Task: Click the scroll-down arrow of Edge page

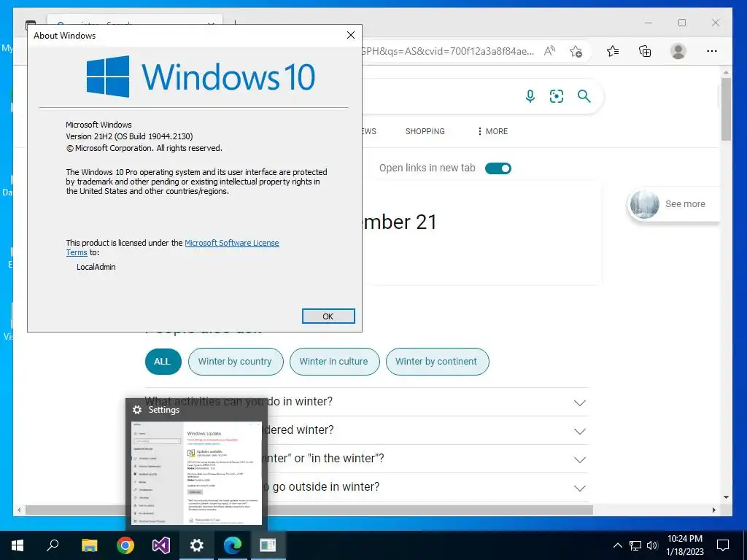Action: (x=726, y=497)
